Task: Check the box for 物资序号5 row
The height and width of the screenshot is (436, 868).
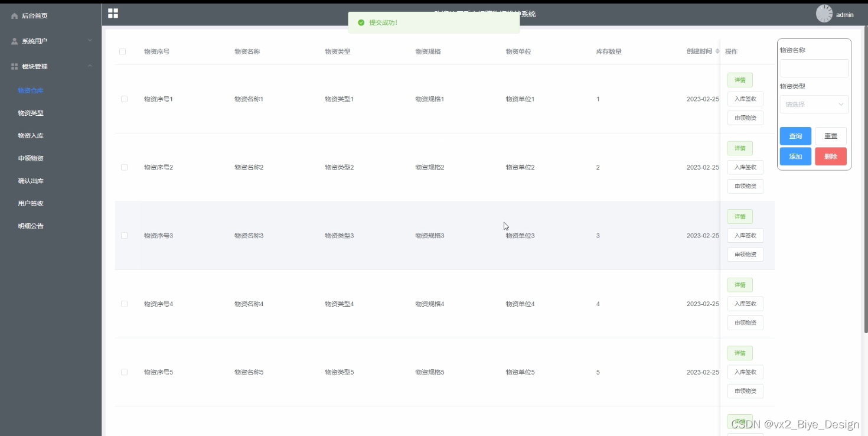Action: click(124, 372)
